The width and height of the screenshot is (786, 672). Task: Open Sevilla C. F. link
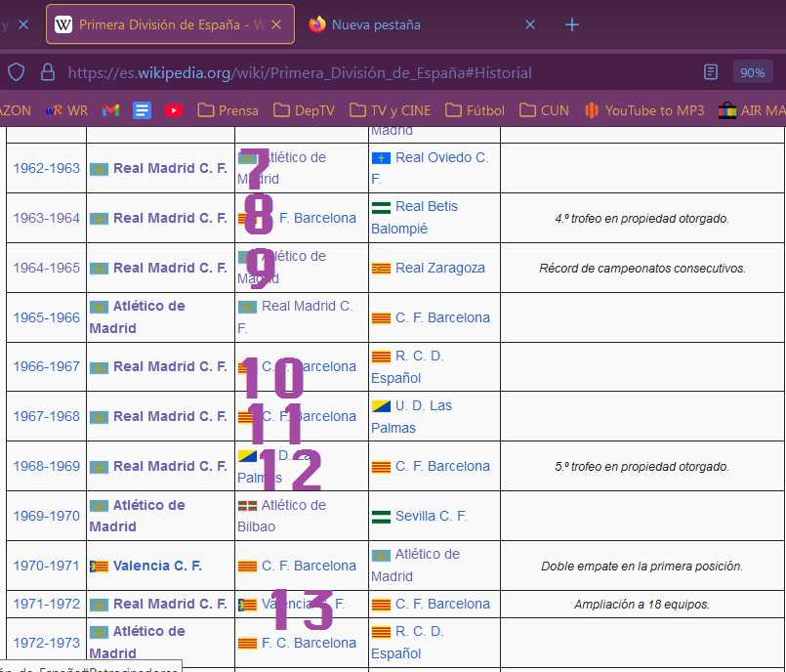tap(432, 516)
